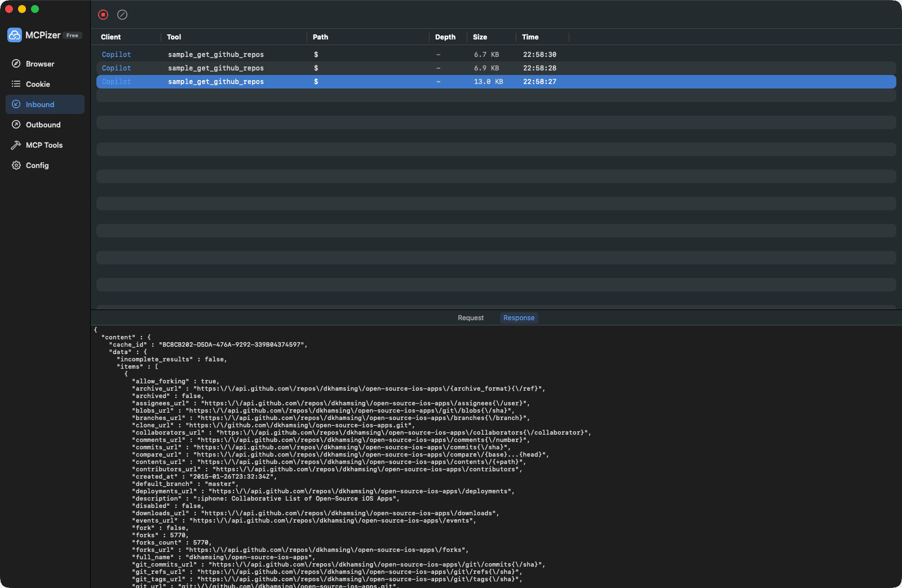The width and height of the screenshot is (902, 588).
Task: Click the 13.0 KB size cell
Action: click(489, 82)
